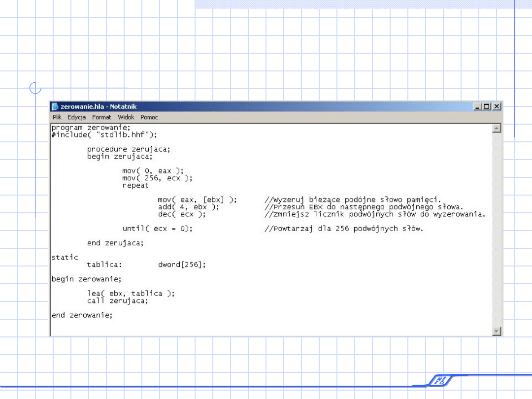Viewport: 532px width, 399px height.
Task: Open the Format menu
Action: coord(101,117)
